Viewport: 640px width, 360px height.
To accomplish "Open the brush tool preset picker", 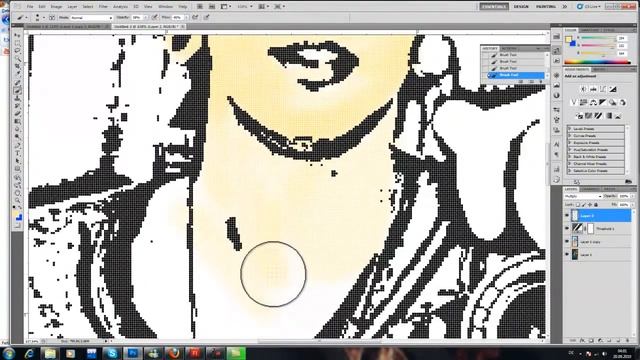I will (22, 18).
